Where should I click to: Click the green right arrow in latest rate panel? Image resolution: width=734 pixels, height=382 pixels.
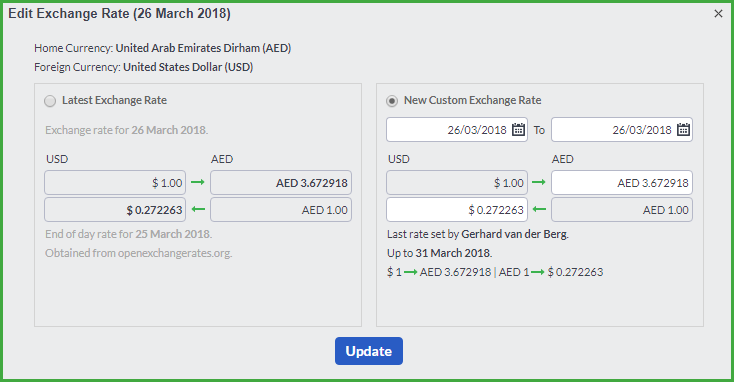point(198,182)
